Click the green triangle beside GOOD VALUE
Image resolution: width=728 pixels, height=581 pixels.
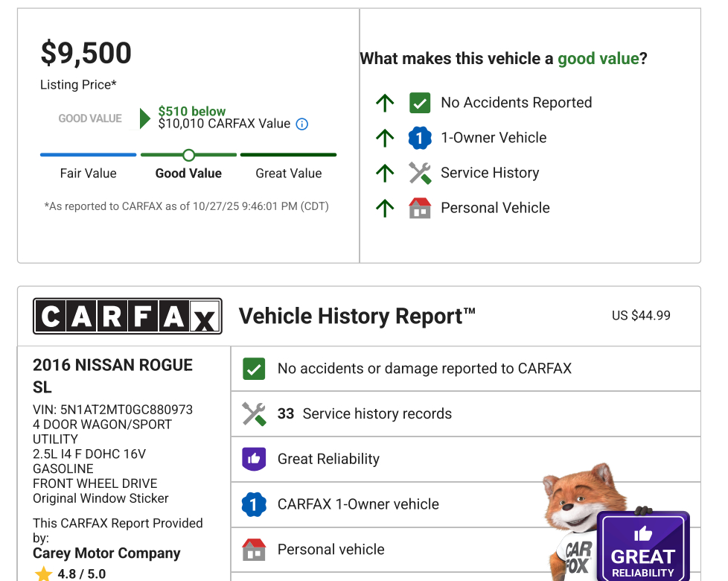point(145,118)
